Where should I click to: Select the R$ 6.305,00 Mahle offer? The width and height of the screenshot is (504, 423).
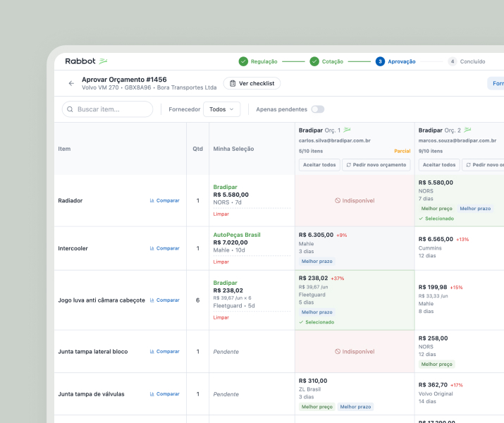tap(355, 248)
